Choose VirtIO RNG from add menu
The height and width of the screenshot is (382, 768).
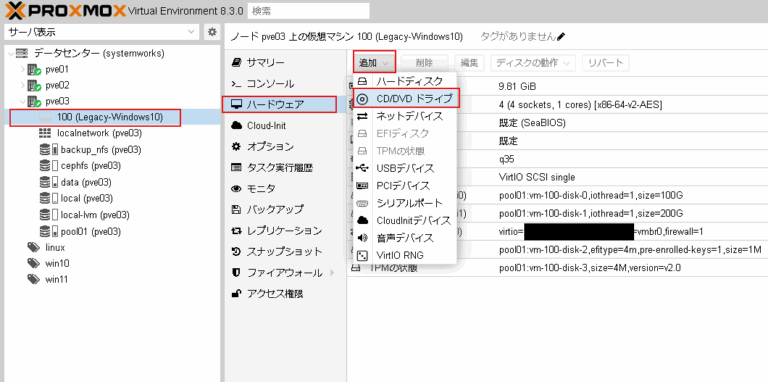[405, 255]
